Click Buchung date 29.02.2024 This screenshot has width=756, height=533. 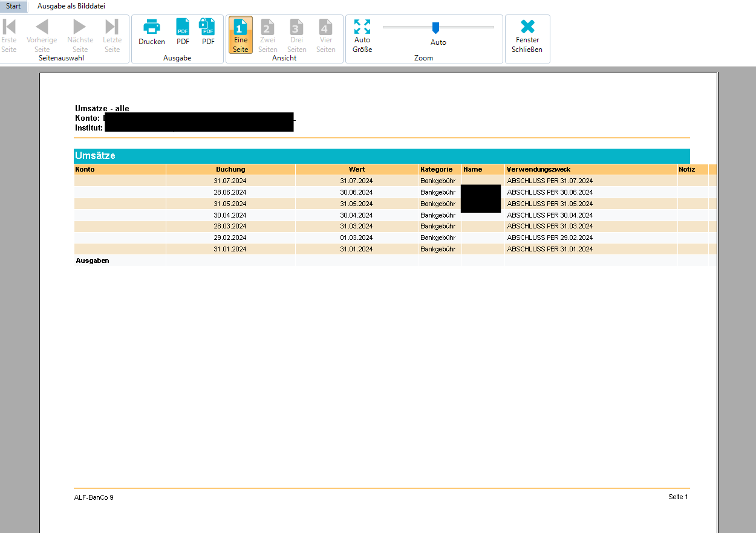(230, 237)
